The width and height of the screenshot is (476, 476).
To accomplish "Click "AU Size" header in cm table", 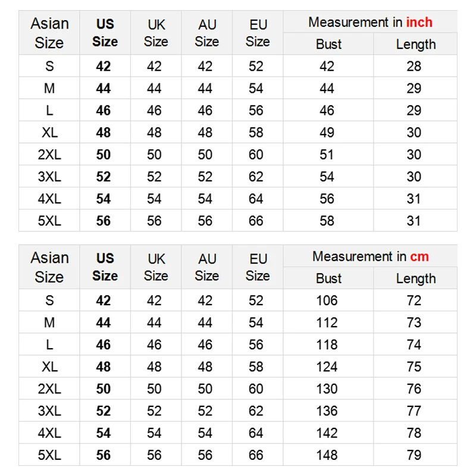I will [x=206, y=267].
